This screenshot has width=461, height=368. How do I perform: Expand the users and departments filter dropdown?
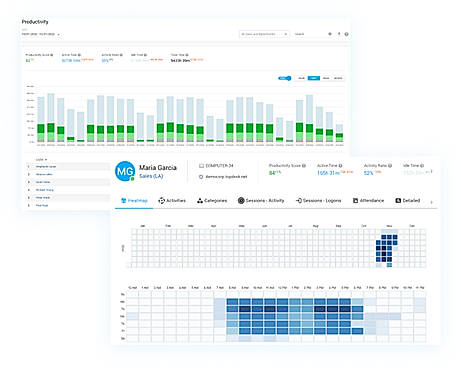(x=264, y=34)
